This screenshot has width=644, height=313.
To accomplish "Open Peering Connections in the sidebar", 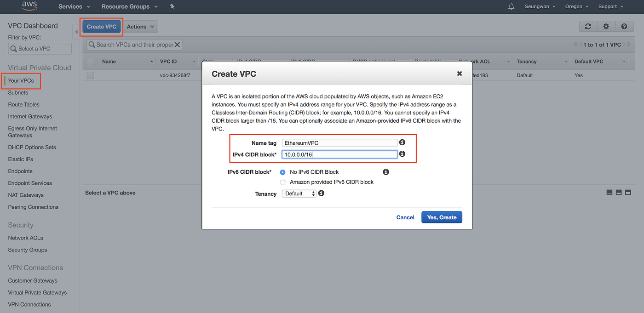I will 33,207.
